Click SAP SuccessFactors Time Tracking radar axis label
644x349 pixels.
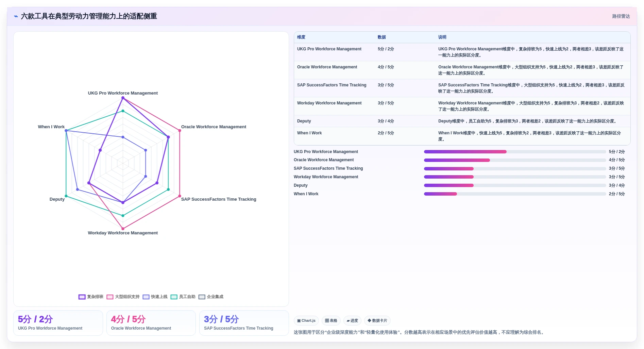tap(219, 199)
